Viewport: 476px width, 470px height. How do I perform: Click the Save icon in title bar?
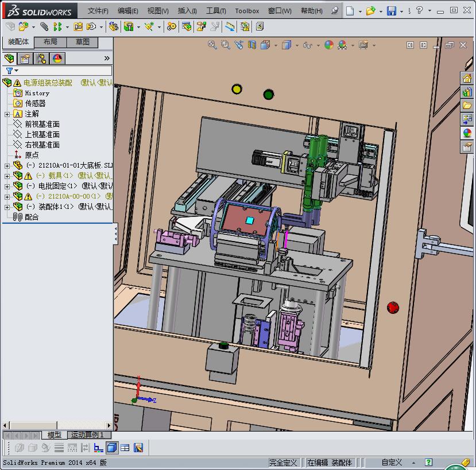pos(391,11)
